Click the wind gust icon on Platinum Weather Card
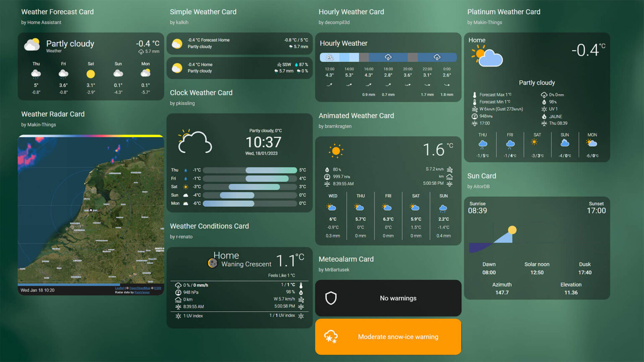This screenshot has width=644, height=362. click(475, 109)
